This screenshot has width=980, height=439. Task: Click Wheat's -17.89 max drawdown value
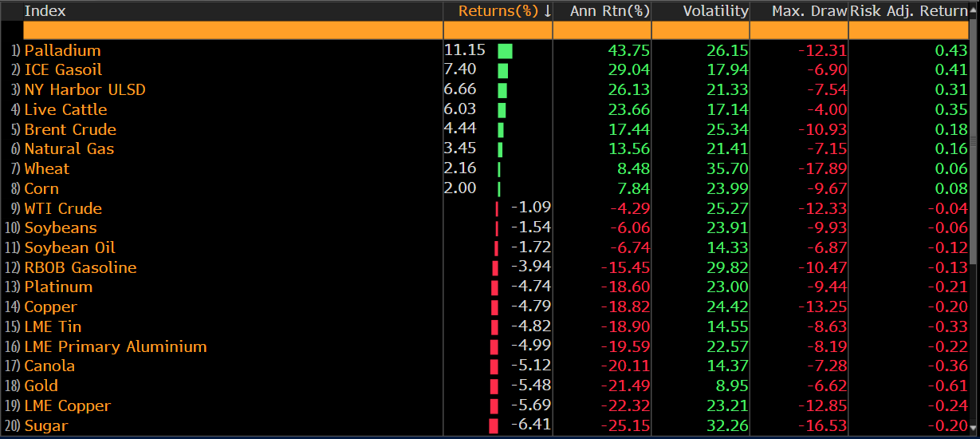(x=823, y=168)
